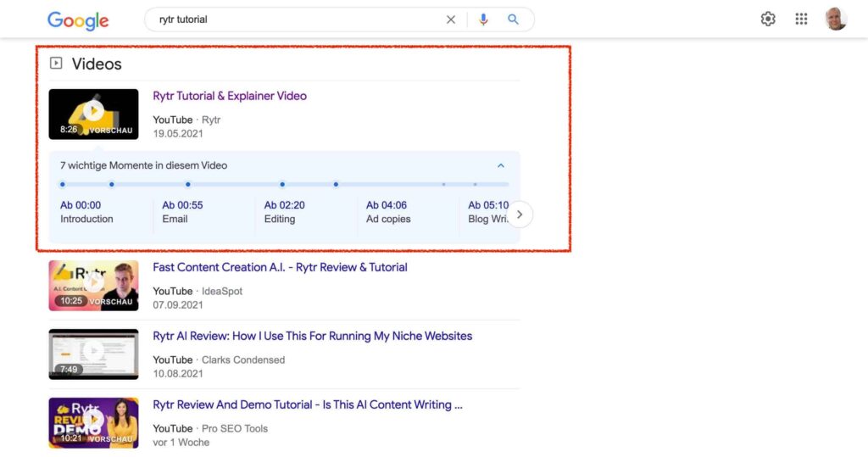Play the Clarks Condensed 7:49 video thumbnail
The height and width of the screenshot is (457, 868).
93,354
